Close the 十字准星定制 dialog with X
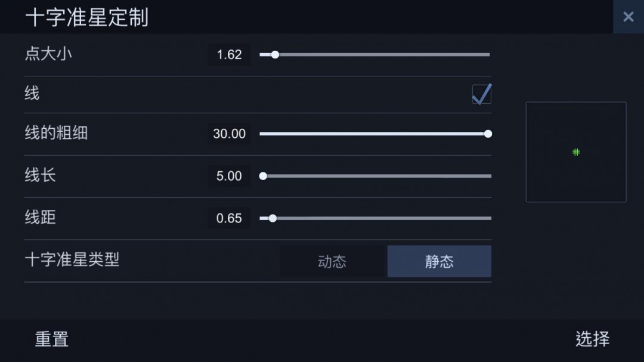The width and height of the screenshot is (644, 362). click(628, 17)
